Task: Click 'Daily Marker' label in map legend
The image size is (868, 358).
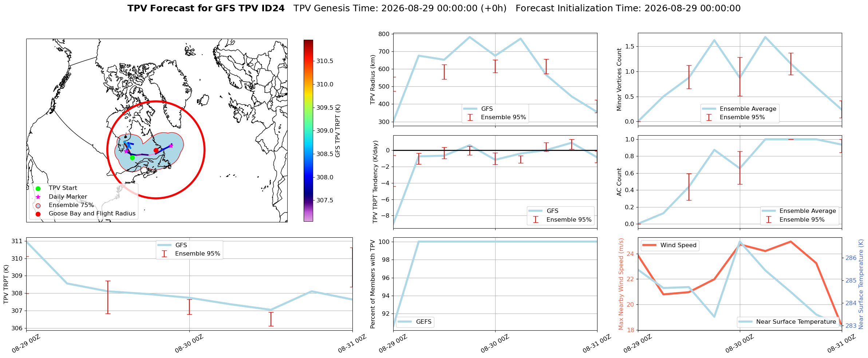Action: click(x=68, y=197)
